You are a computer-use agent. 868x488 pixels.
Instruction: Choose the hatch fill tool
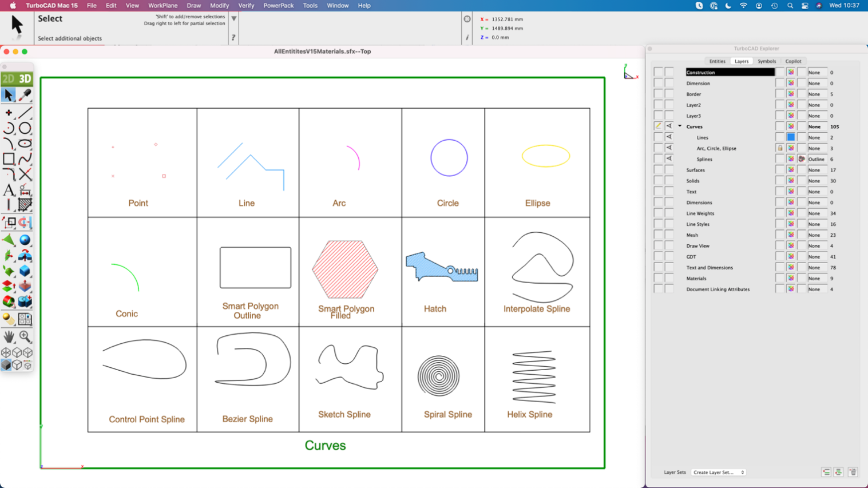click(x=25, y=205)
